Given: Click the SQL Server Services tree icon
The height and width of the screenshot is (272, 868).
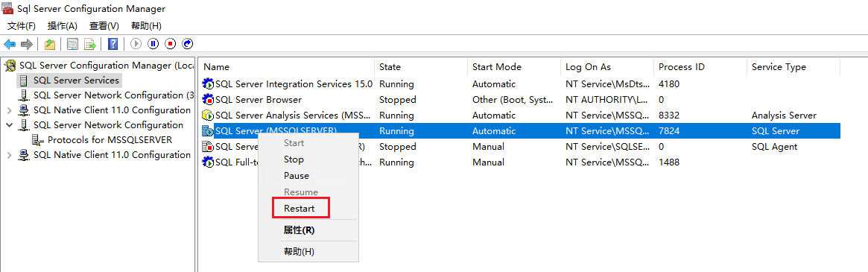Looking at the screenshot, I should 24,80.
